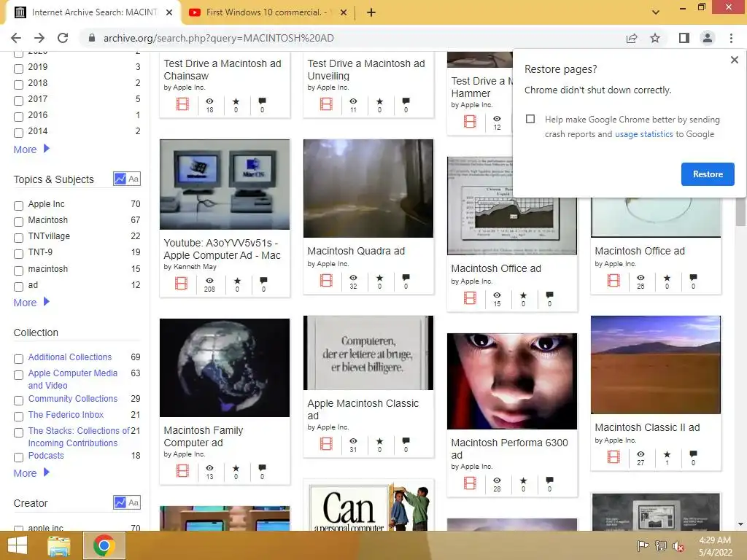Open Macintosh Performa 6300 ad thumbnail
Screen dimensions: 747x560
point(511,381)
